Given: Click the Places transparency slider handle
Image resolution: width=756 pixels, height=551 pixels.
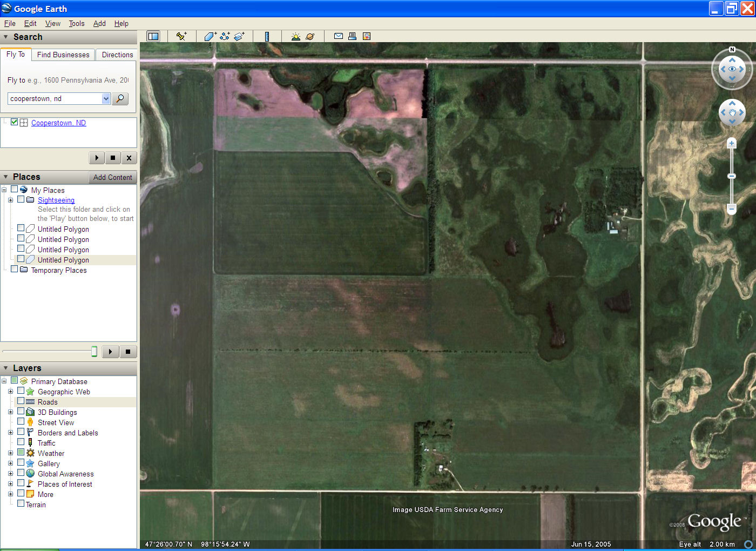Looking at the screenshot, I should 94,352.
